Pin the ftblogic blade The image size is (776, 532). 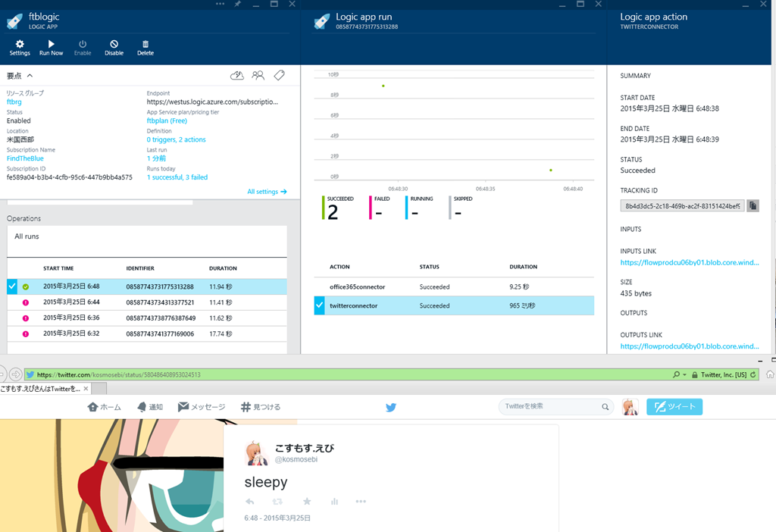pyautogui.click(x=237, y=4)
